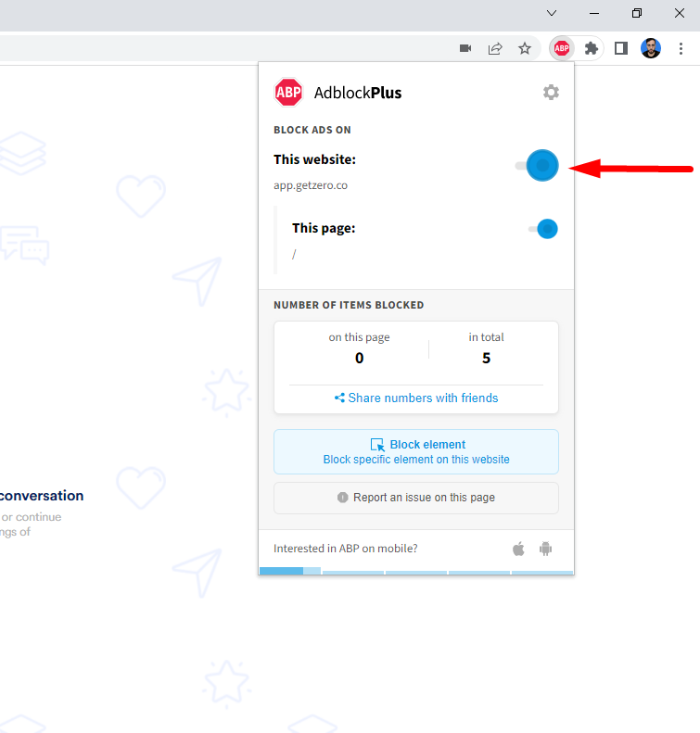Viewport: 700px width, 733px height.
Task: Click the Android icon for ABP mobile
Action: [x=545, y=549]
